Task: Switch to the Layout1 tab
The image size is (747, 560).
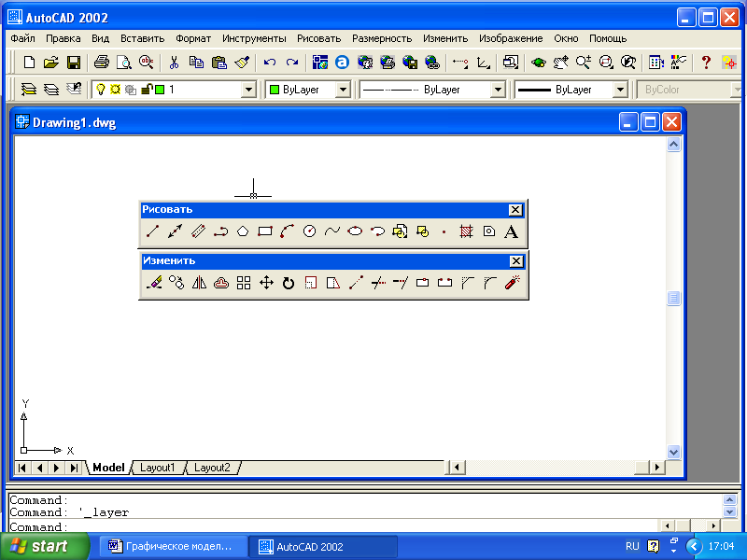Action: [157, 468]
